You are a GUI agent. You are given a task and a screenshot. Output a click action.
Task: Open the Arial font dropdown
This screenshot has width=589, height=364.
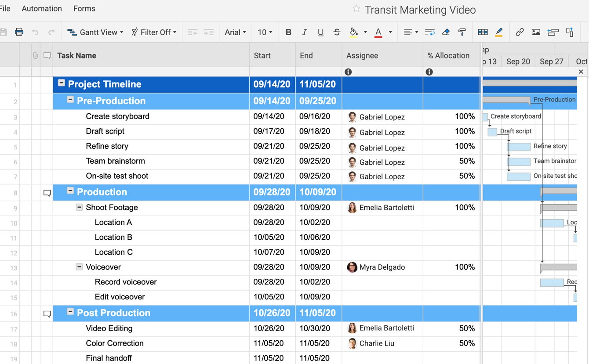pyautogui.click(x=236, y=32)
